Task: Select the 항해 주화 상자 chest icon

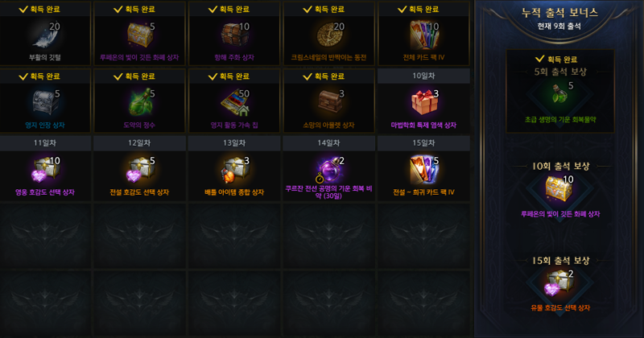Action: coord(235,35)
